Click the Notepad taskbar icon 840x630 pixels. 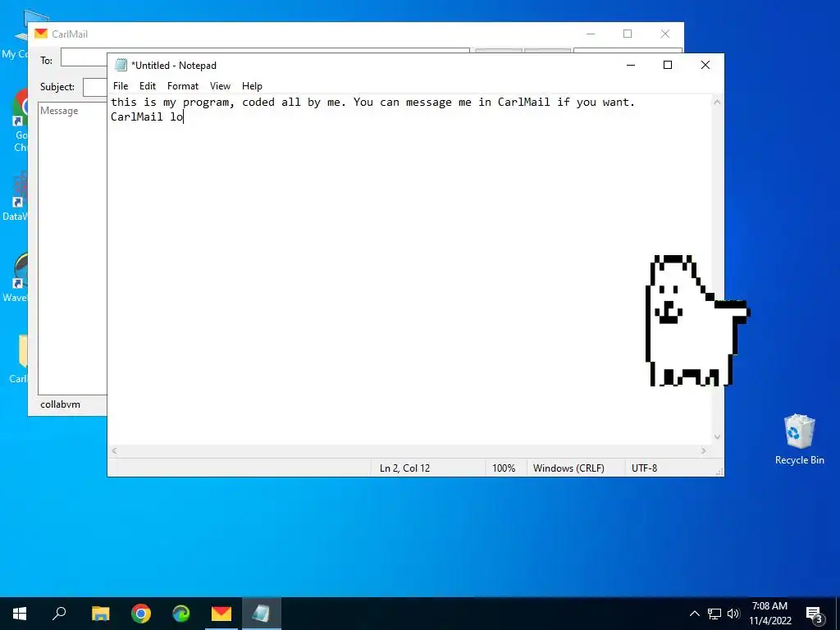262,614
